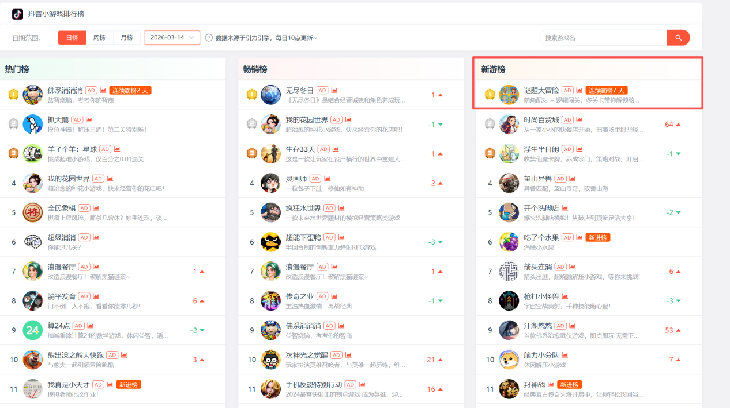Switch to the 月榜 monthly ranking
Viewport: 730px width, 408px height.
126,37
